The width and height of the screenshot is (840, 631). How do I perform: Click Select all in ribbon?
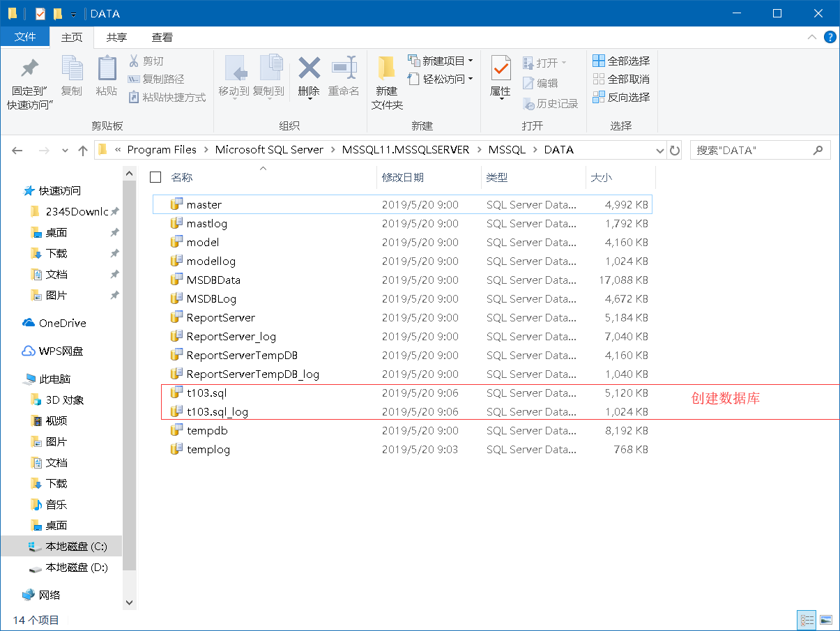[621, 61]
